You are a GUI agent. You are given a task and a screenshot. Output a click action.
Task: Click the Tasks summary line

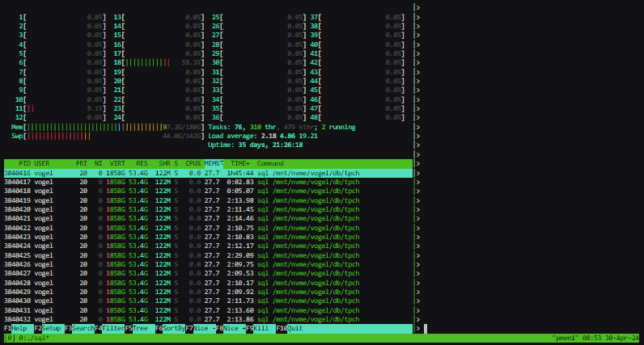click(x=282, y=127)
